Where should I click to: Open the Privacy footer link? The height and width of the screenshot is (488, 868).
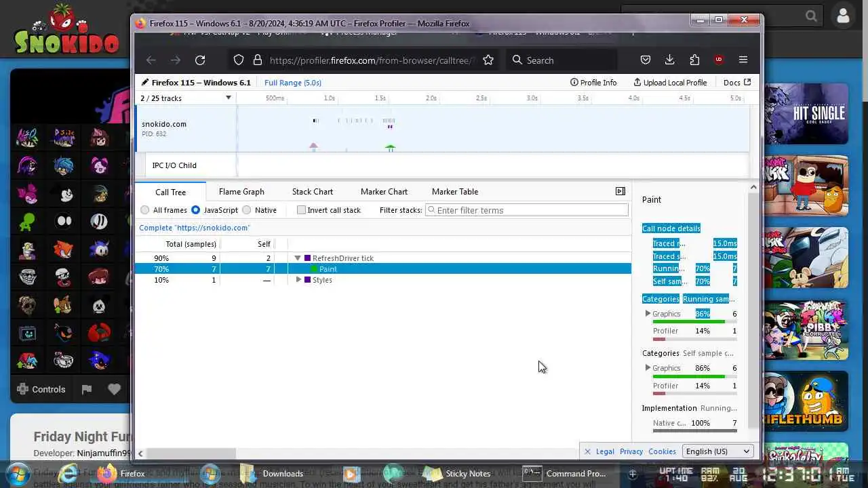pos(631,451)
